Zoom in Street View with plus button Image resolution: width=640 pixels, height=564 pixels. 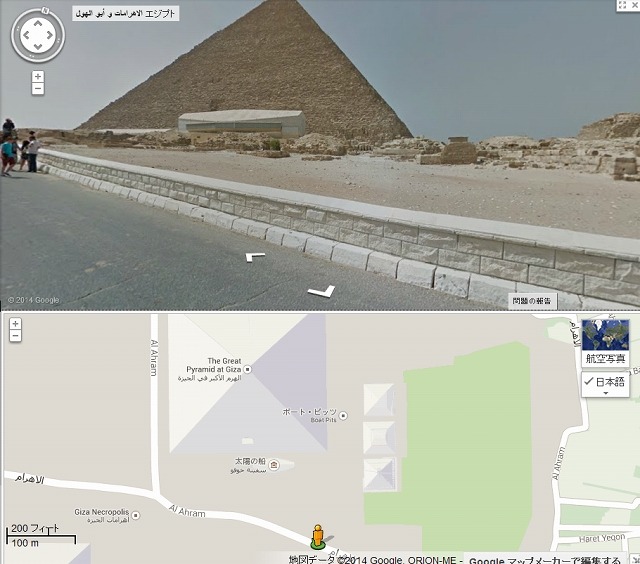(x=38, y=76)
